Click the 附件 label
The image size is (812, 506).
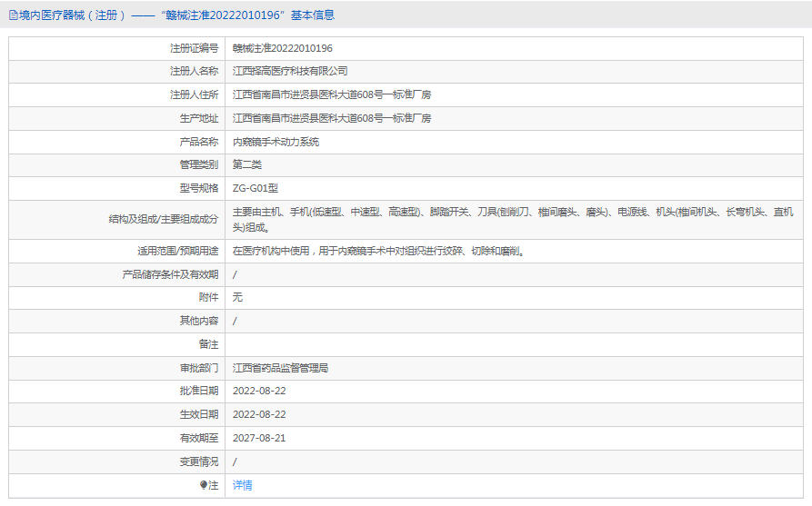pos(209,297)
